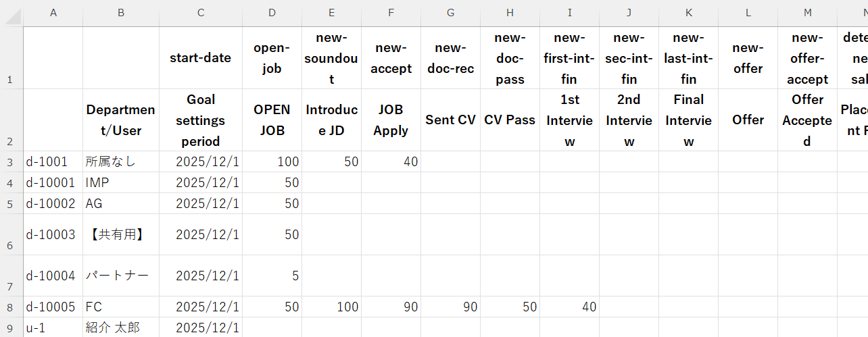The height and width of the screenshot is (337, 868).
Task: Select the 'Sent CV' header cell
Action: point(450,120)
